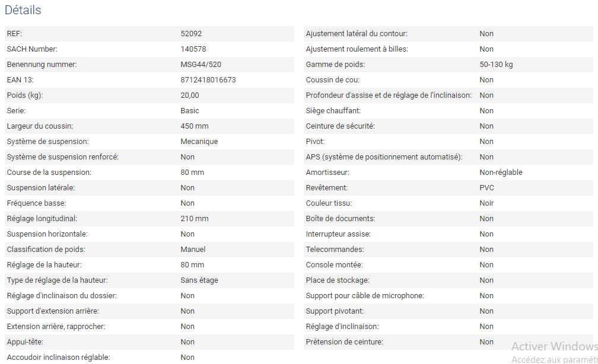Select the Revêtement value PVC
Screen dimensions: 598x364
coord(486,188)
